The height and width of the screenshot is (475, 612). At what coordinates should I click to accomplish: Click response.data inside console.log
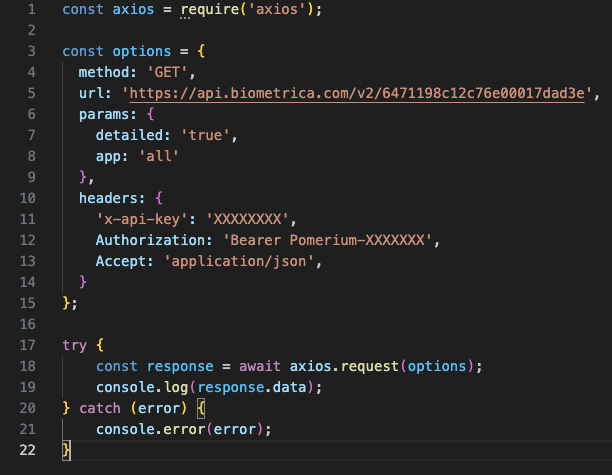[x=252, y=388]
